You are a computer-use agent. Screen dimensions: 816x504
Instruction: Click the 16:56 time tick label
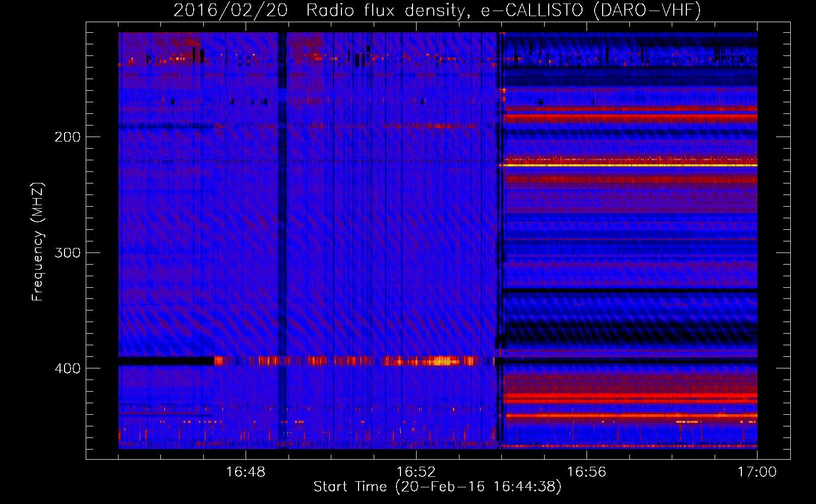587,472
